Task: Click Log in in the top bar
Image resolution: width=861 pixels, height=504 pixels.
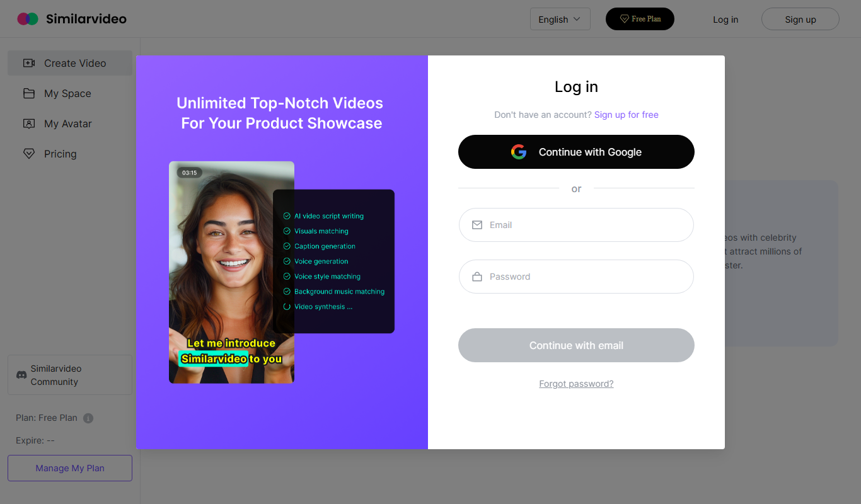Action: point(725,20)
